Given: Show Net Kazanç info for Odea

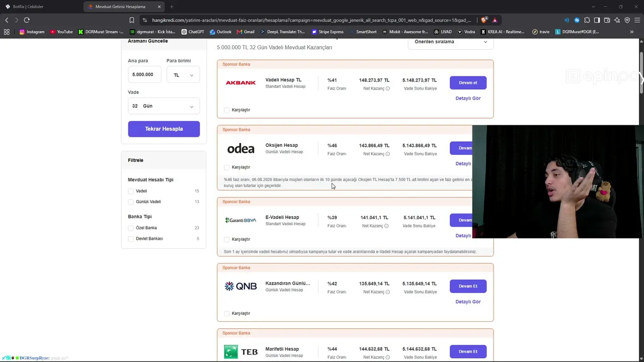Looking at the screenshot, I should pyautogui.click(x=387, y=154).
